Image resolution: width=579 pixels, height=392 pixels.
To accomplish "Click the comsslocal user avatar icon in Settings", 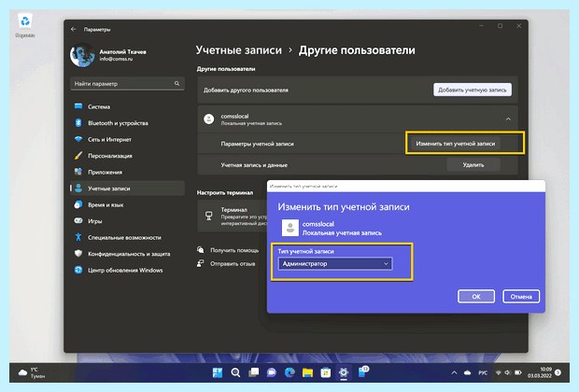I will coord(209,119).
